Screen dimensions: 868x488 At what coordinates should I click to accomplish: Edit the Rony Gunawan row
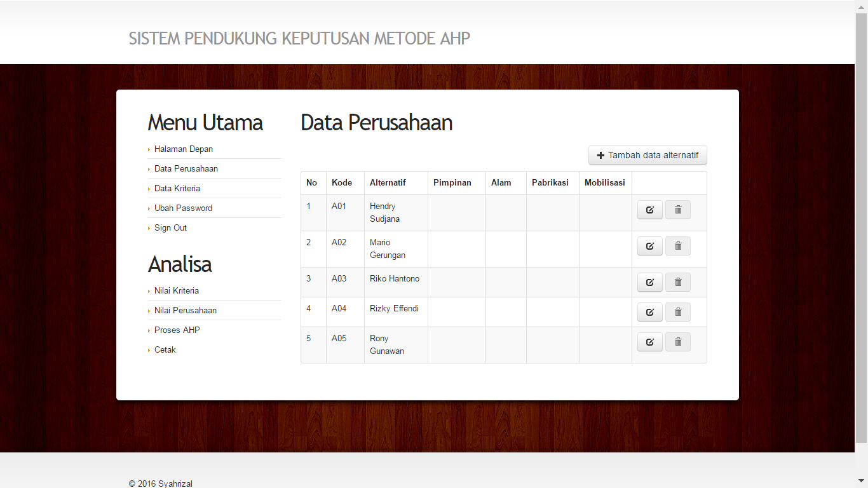649,342
